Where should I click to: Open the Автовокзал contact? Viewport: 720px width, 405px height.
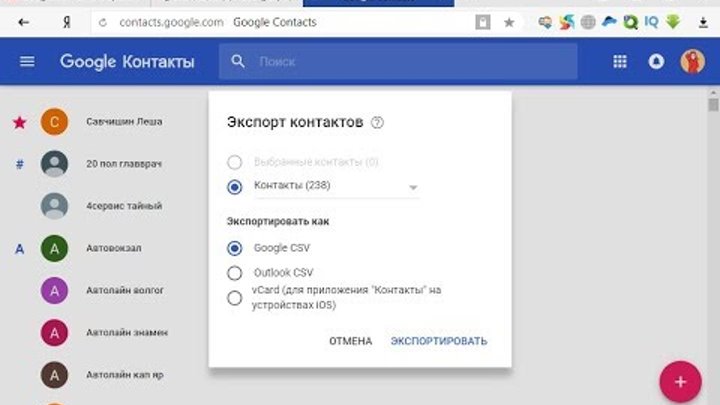pos(111,248)
